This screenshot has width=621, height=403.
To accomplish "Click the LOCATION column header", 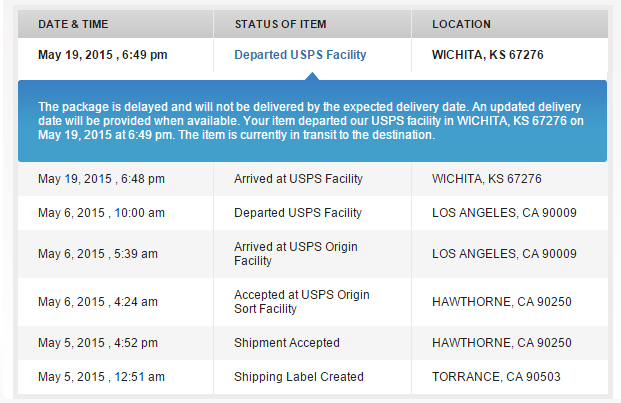I will [461, 24].
